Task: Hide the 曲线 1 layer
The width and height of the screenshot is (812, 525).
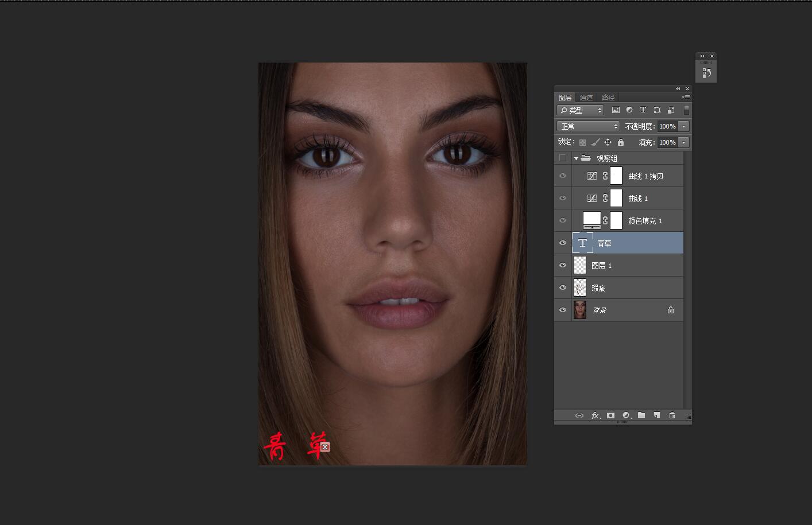Action: pyautogui.click(x=563, y=199)
